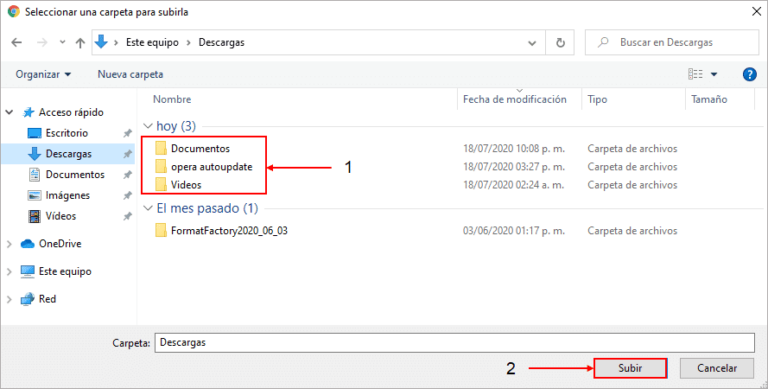Change the view layout icon
This screenshot has height=389, width=768.
(696, 74)
